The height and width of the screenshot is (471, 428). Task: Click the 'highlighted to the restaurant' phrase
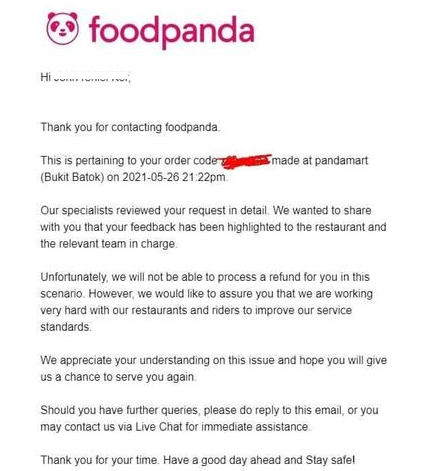tap(296, 227)
